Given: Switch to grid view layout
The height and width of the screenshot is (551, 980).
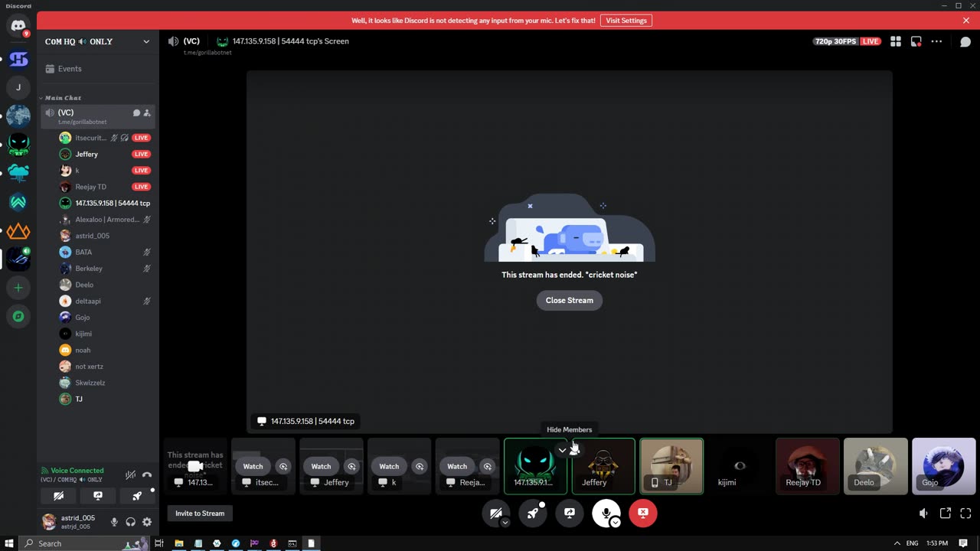Looking at the screenshot, I should [x=896, y=41].
